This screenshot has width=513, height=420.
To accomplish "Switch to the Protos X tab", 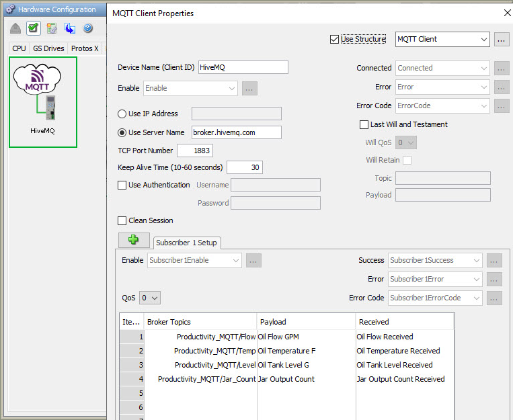I will [x=85, y=48].
